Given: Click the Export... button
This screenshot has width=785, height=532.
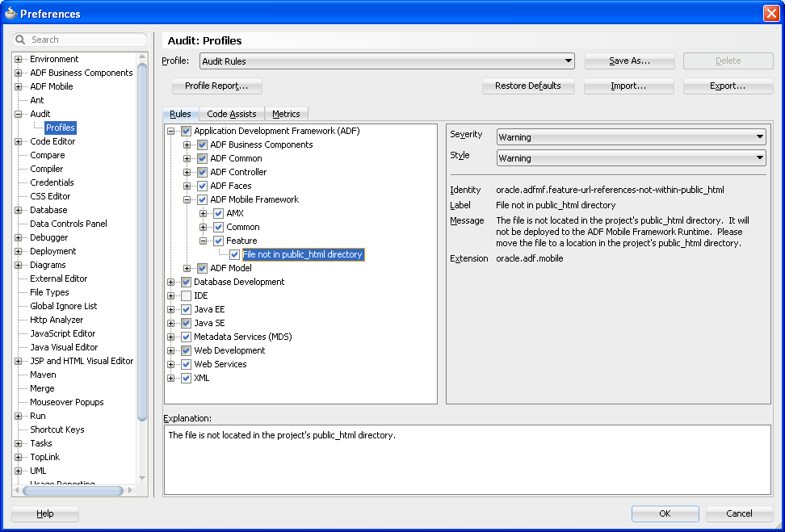Looking at the screenshot, I should click(728, 86).
